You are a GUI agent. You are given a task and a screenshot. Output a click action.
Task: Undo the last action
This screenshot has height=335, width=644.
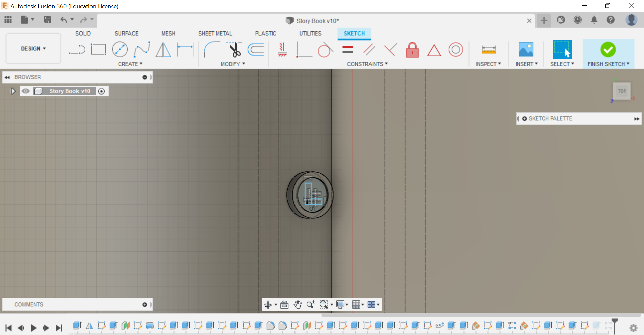coord(63,20)
